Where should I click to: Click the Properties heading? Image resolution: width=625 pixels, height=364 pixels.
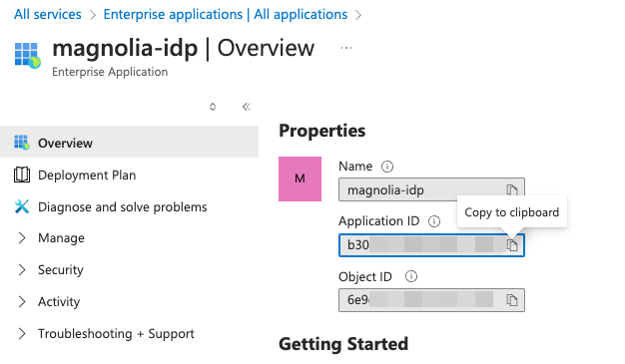click(322, 131)
